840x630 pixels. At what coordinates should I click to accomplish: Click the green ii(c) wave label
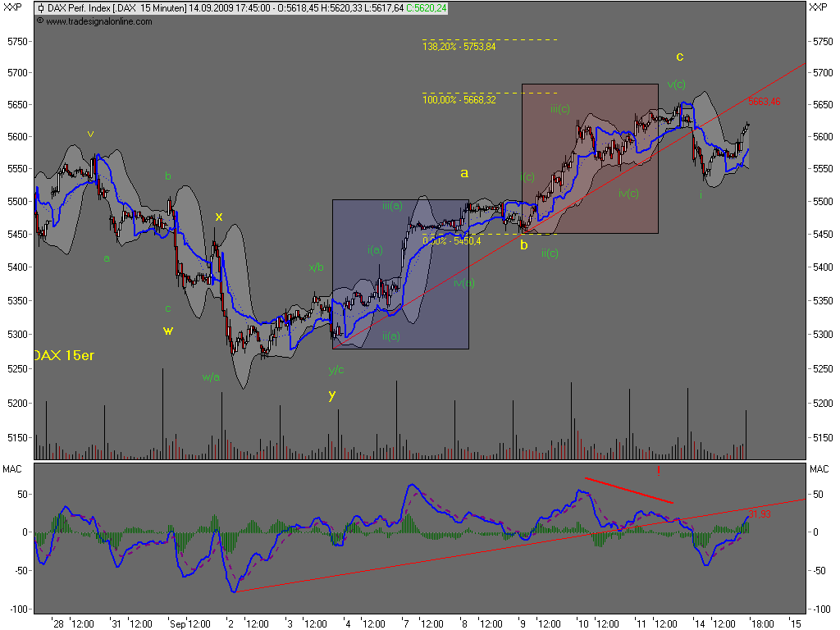(550, 253)
